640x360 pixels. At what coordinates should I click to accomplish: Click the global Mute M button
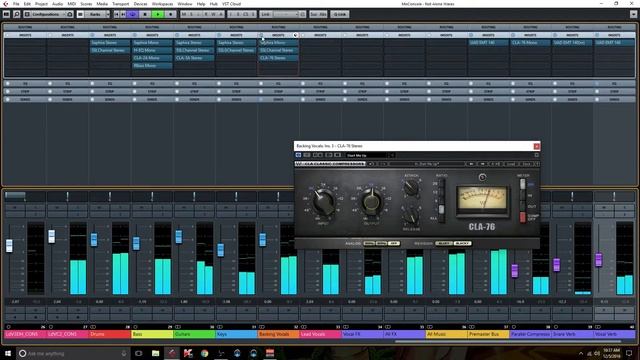coord(184,14)
